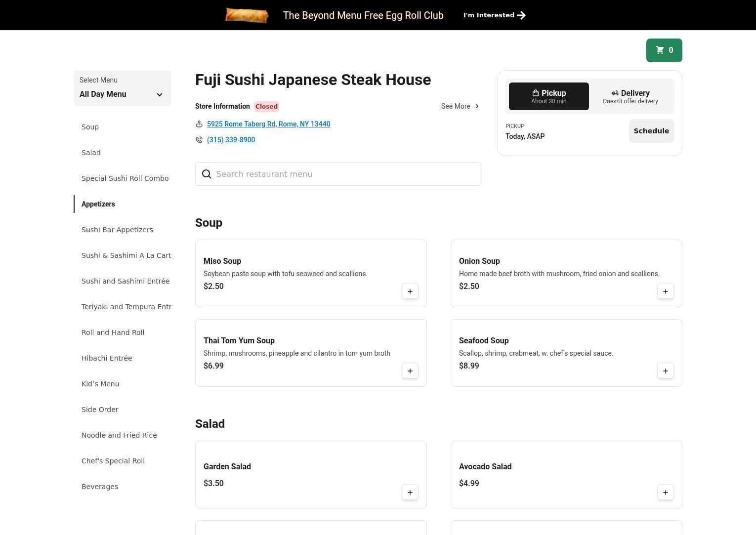Navigate to Chef's Special Roll section
Viewport: 756px width, 535px height.
pos(113,461)
